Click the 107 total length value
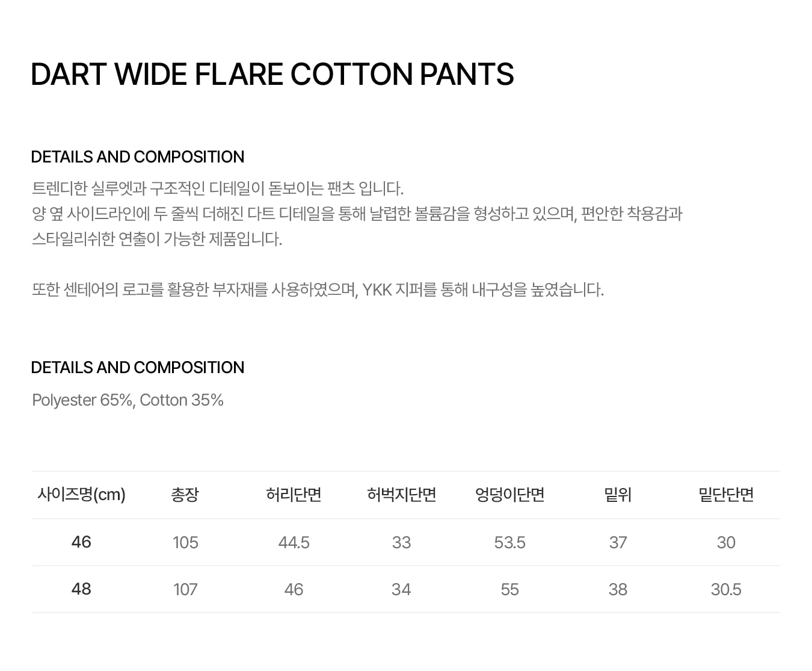 click(x=185, y=590)
